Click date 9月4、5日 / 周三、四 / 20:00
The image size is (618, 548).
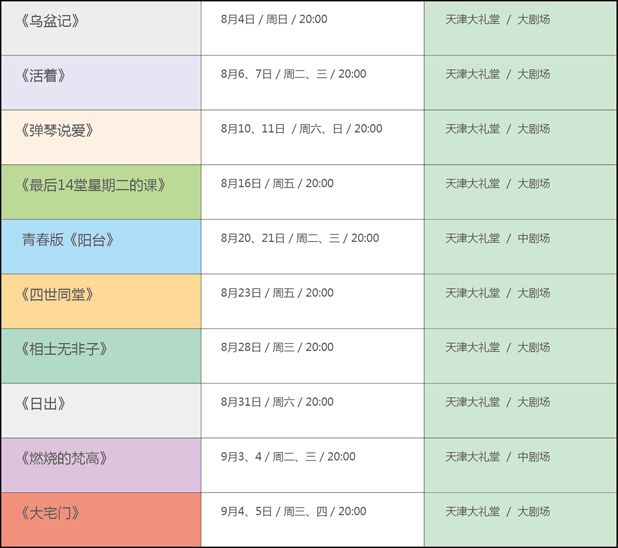[x=294, y=511]
